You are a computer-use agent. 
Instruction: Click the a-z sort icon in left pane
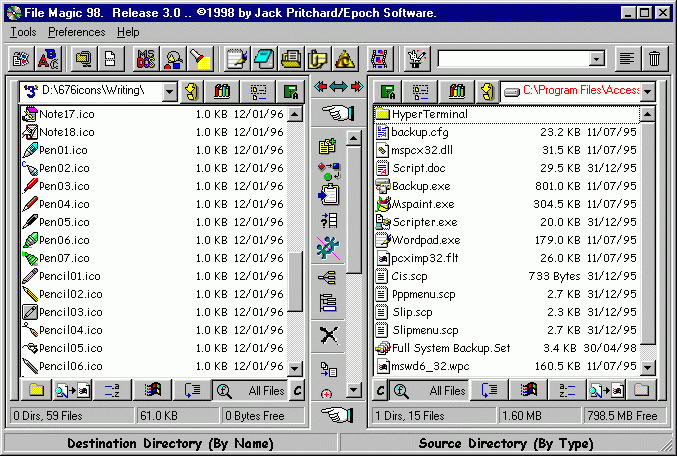pos(112,390)
